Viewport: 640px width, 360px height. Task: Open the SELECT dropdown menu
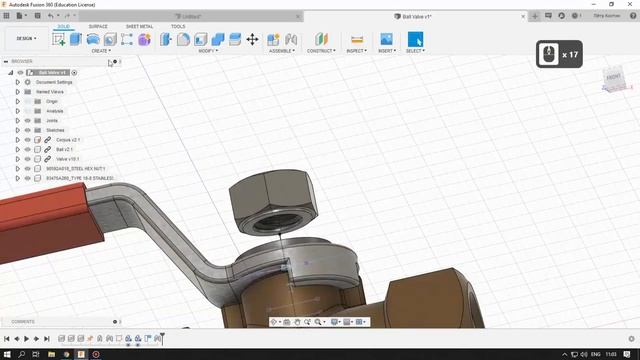416,51
